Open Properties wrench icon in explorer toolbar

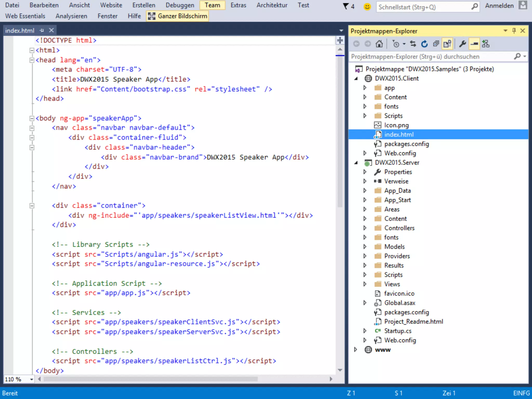pyautogui.click(x=462, y=44)
